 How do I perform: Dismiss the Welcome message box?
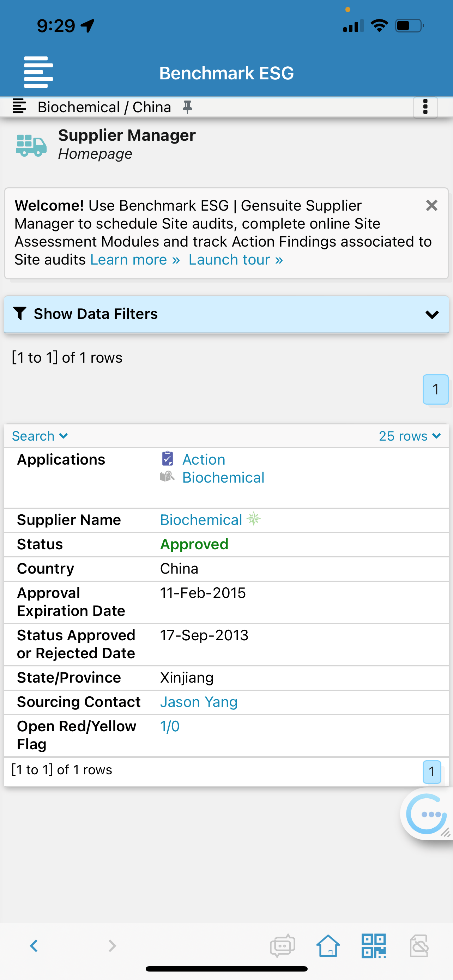click(x=431, y=205)
